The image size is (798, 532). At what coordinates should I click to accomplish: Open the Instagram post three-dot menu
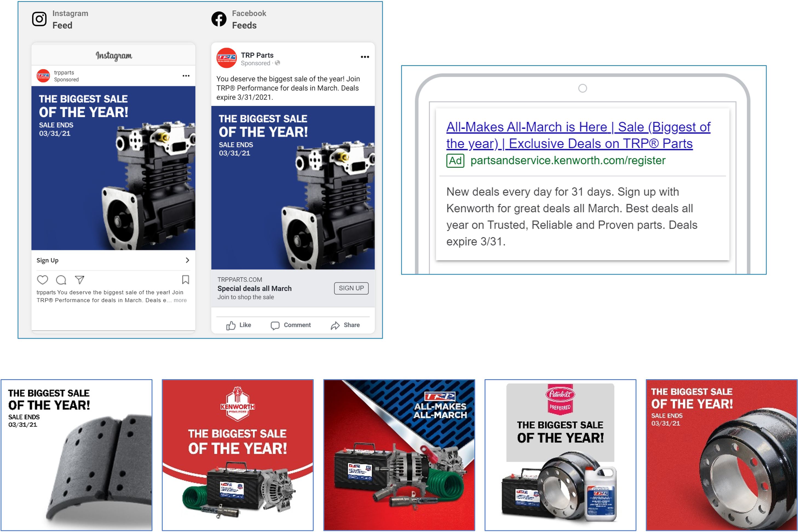point(186,76)
